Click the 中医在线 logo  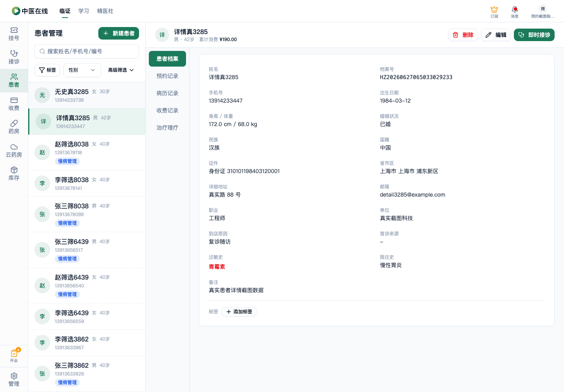pos(30,11)
